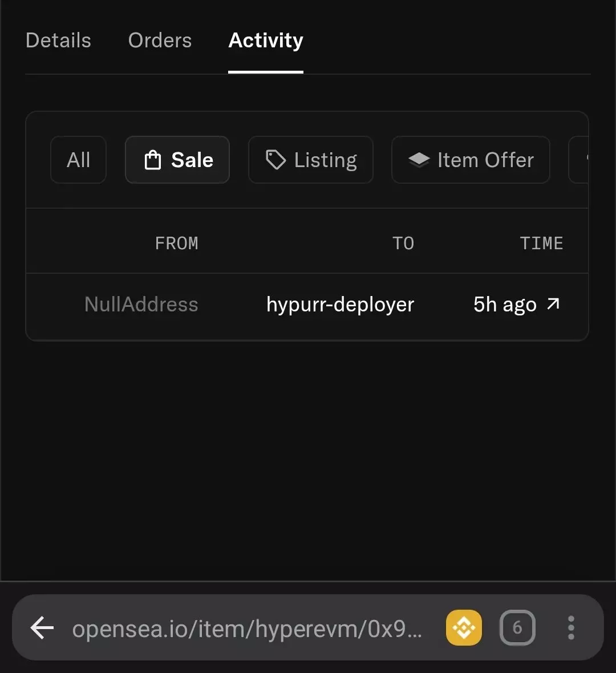The image size is (616, 673).
Task: Focus the opensea.io address bar
Action: click(x=246, y=628)
